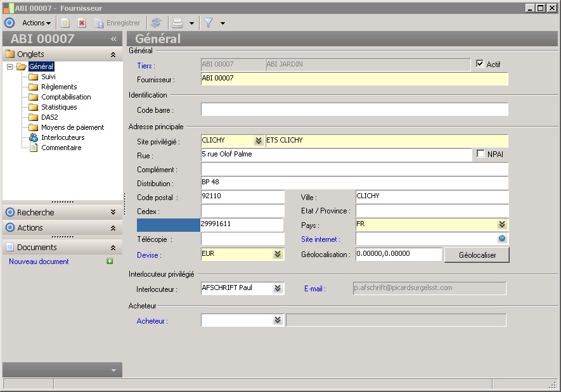Click the new record toolbar icon
This screenshot has height=392, width=561.
tap(65, 23)
